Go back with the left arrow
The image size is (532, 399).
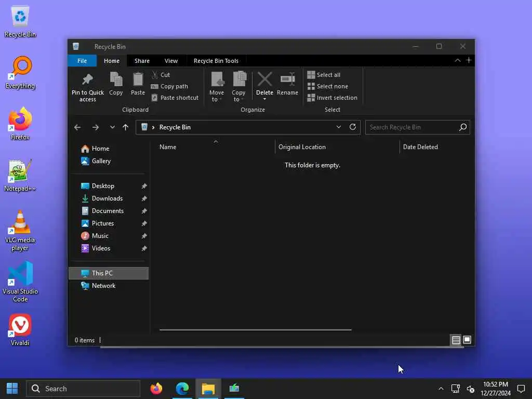[77, 127]
